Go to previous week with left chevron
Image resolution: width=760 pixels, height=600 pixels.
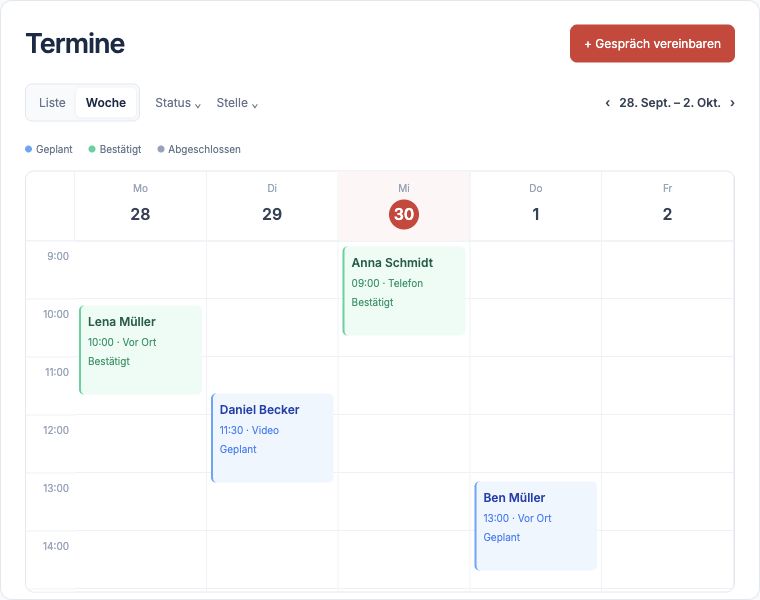click(x=607, y=103)
